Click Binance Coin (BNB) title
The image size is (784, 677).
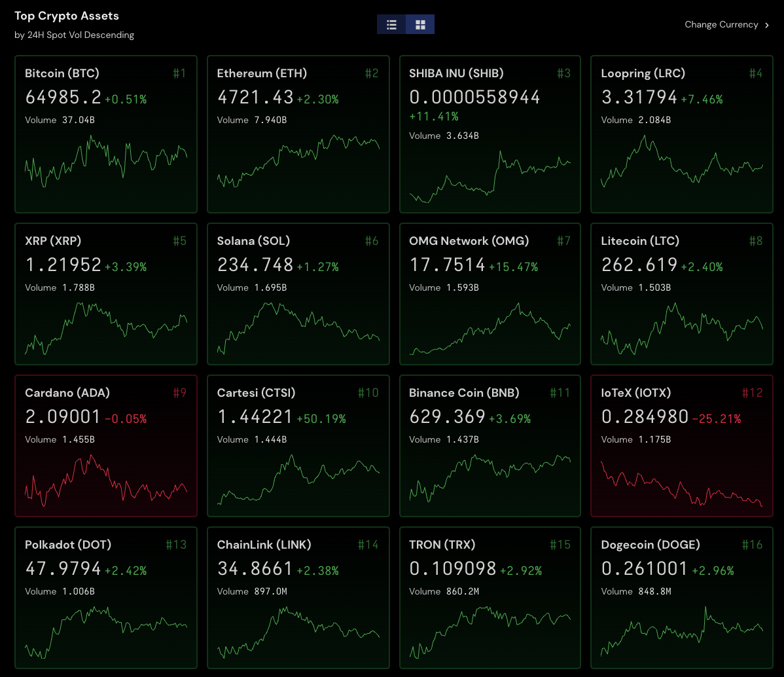(x=464, y=393)
